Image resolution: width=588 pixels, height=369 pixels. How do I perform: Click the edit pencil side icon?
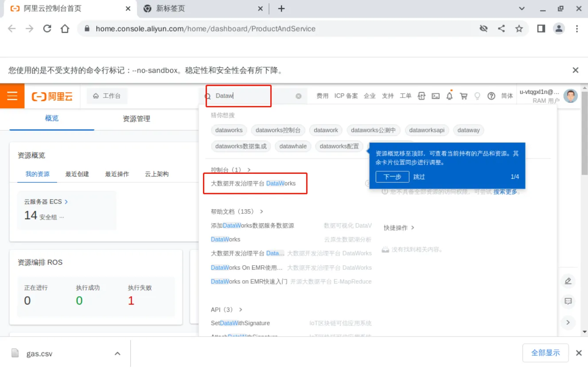coord(568,281)
